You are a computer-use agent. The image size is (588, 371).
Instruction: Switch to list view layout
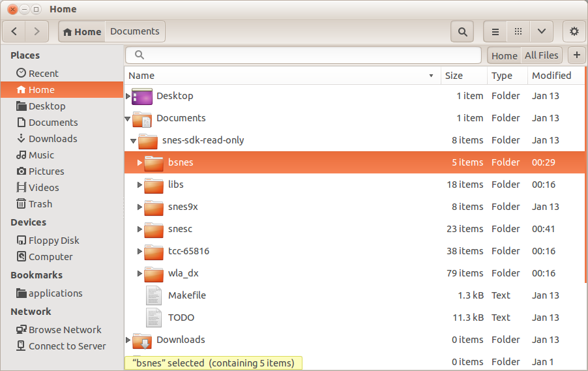[495, 31]
